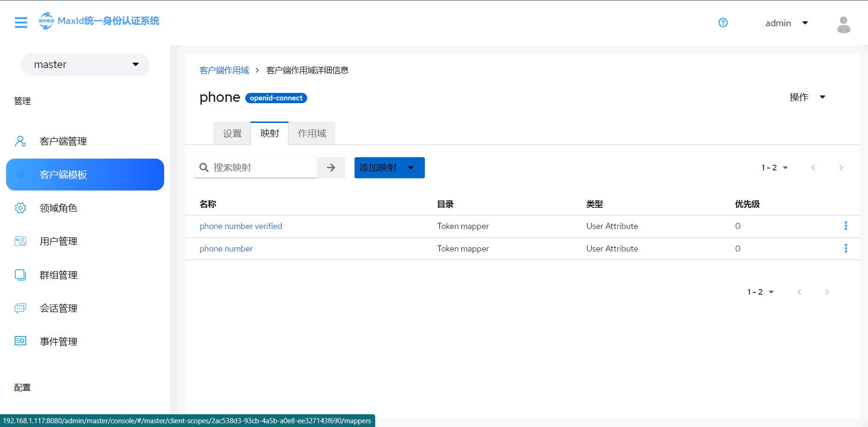Viewport: 868px width, 427px height.
Task: Open 客户端模板 in the sidebar
Action: pos(85,175)
